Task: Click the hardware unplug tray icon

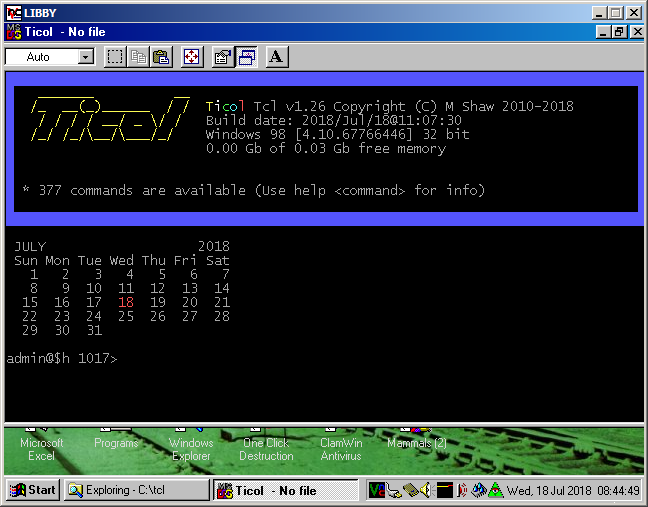Action: pos(394,491)
